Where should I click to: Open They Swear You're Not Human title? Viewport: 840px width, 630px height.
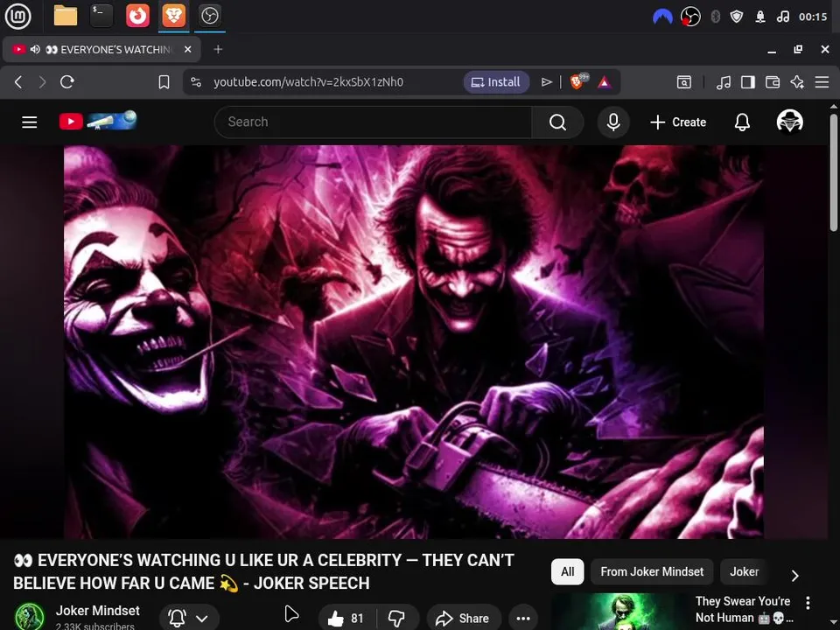click(x=744, y=609)
